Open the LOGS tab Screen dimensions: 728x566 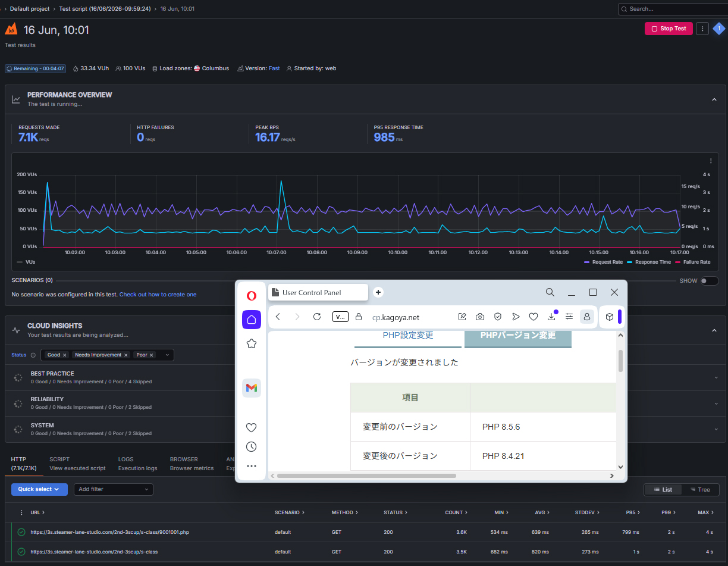click(137, 464)
